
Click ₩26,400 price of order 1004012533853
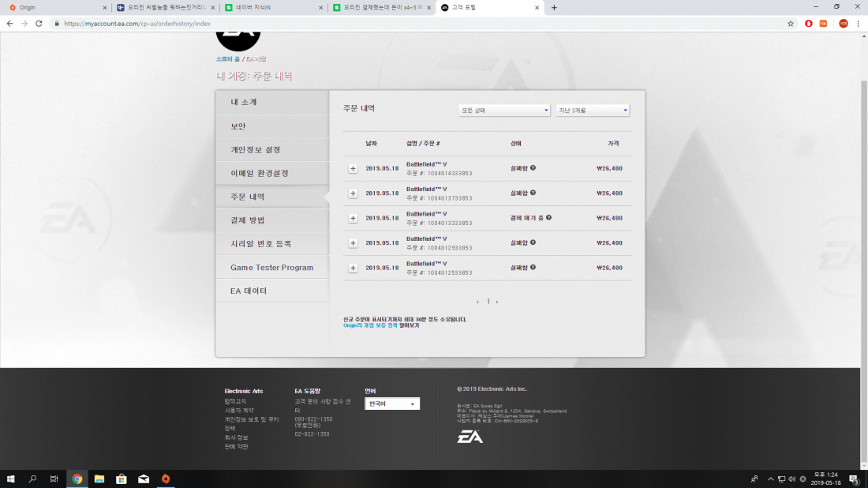[x=609, y=268]
